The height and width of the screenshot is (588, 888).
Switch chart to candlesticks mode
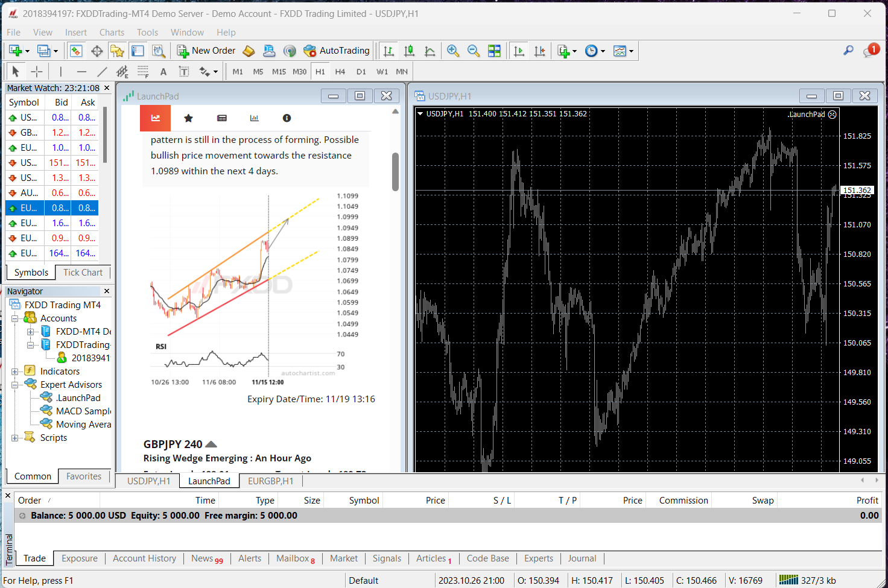(409, 51)
